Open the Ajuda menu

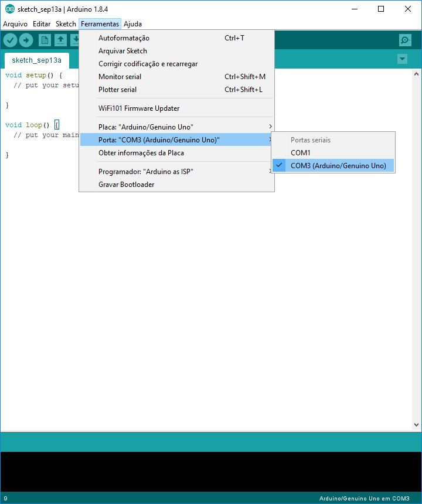[x=132, y=24]
